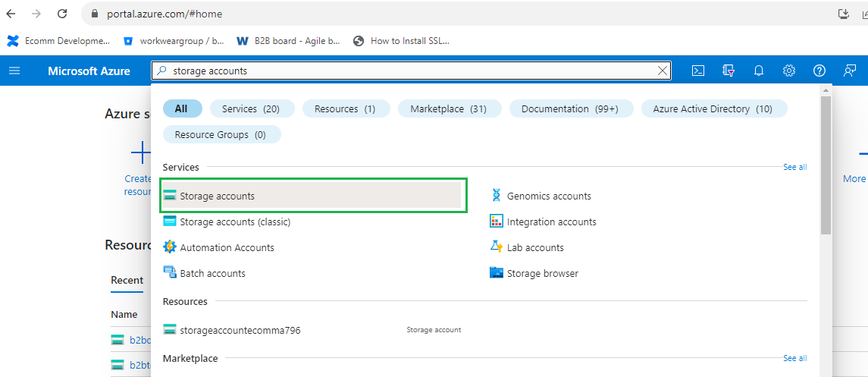
Task: Open the Help question mark icon
Action: [819, 71]
